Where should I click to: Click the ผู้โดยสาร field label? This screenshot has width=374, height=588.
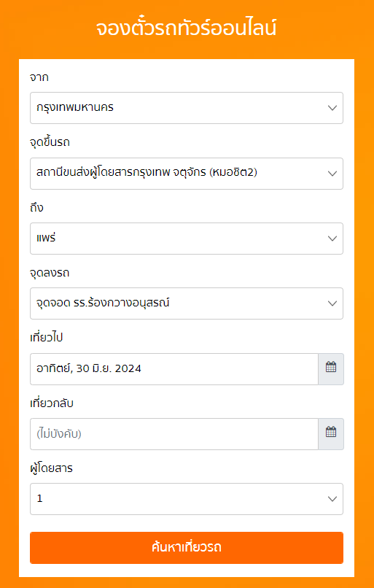pos(51,468)
